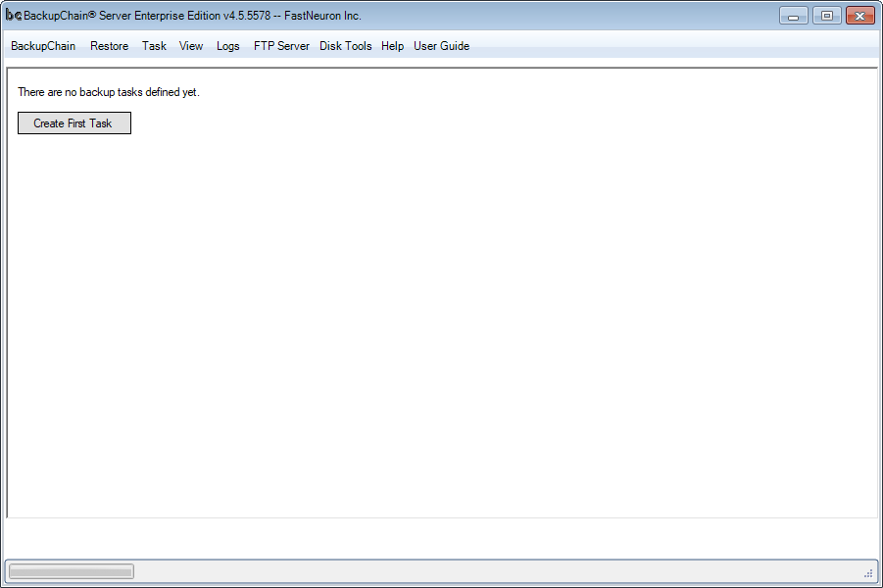Image resolution: width=883 pixels, height=588 pixels.
Task: Open the Task menu
Action: point(154,46)
